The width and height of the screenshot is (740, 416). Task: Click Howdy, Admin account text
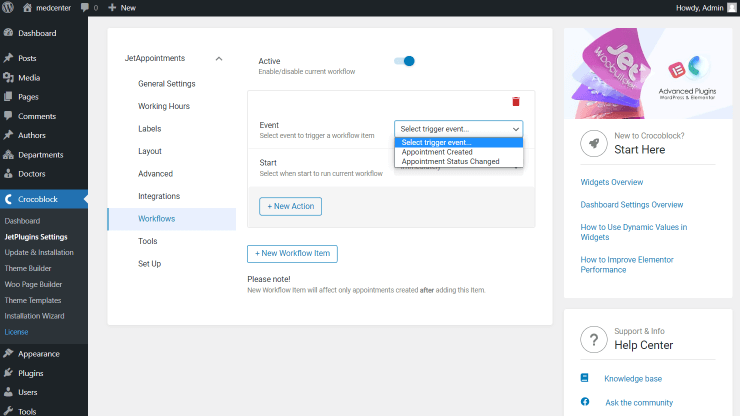coord(699,8)
